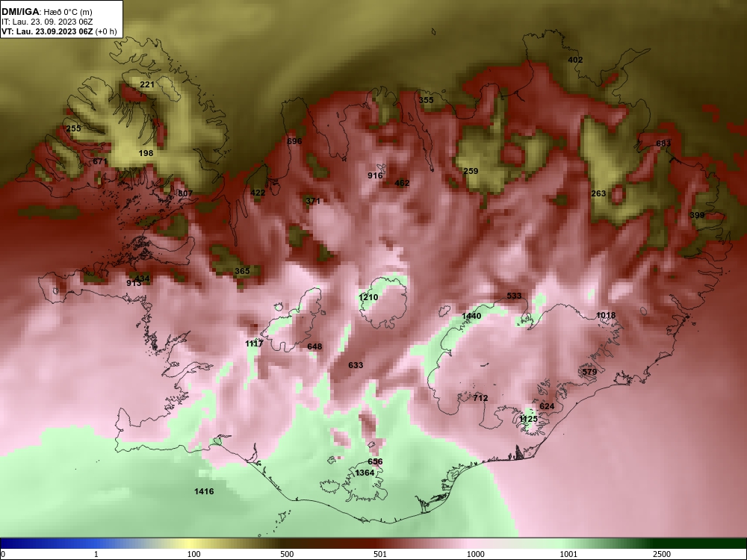Click the 579 value
Image resolution: width=747 pixels, height=560 pixels.
[589, 372]
